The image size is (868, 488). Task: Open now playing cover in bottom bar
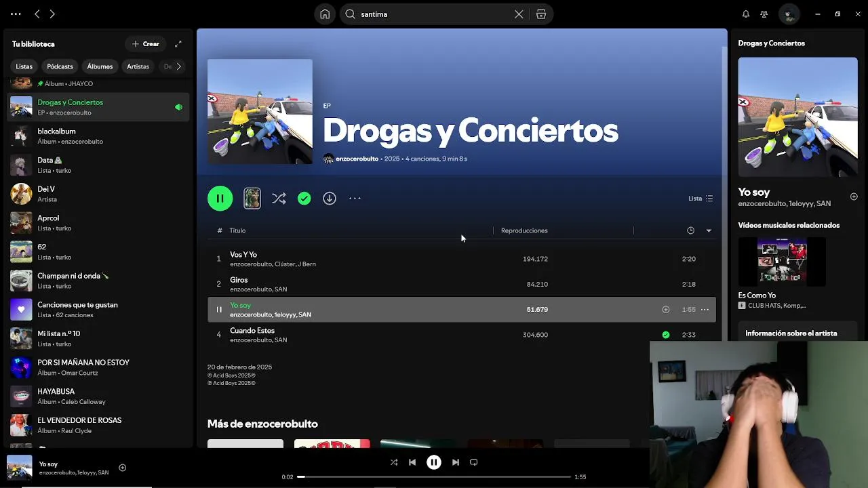(20, 468)
